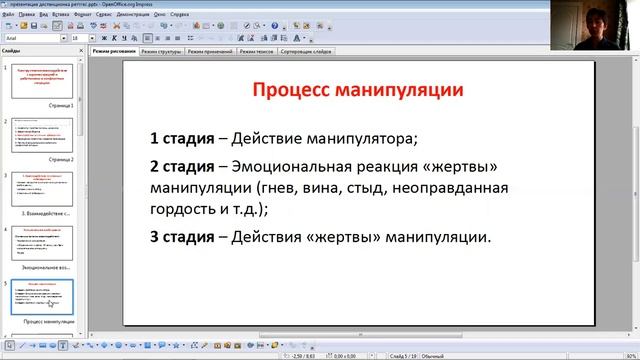
Task: Select slide 4 thumbnail Эмоциональное
Action: pyautogui.click(x=42, y=243)
